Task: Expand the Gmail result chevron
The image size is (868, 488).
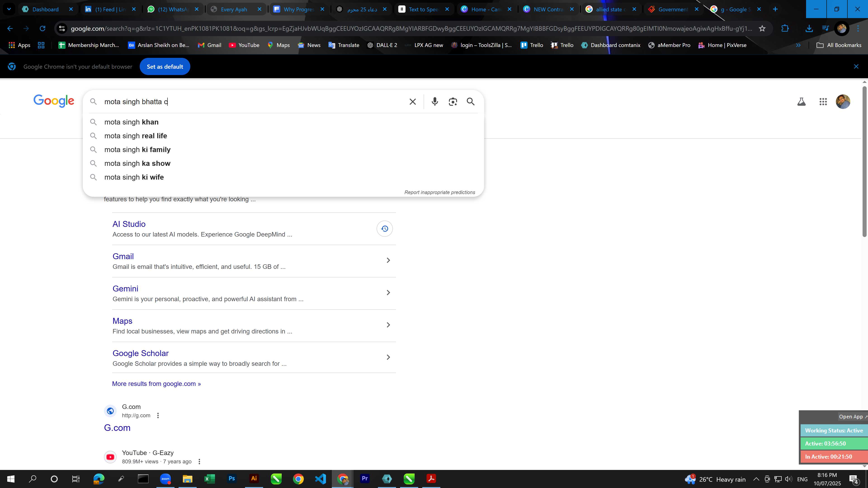Action: 388,260
